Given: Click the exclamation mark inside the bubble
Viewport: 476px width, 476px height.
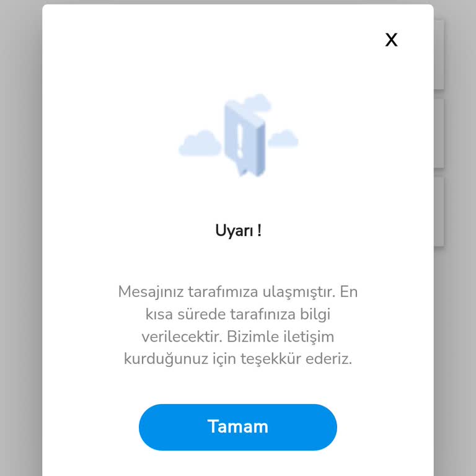Looking at the screenshot, I should pos(240,141).
